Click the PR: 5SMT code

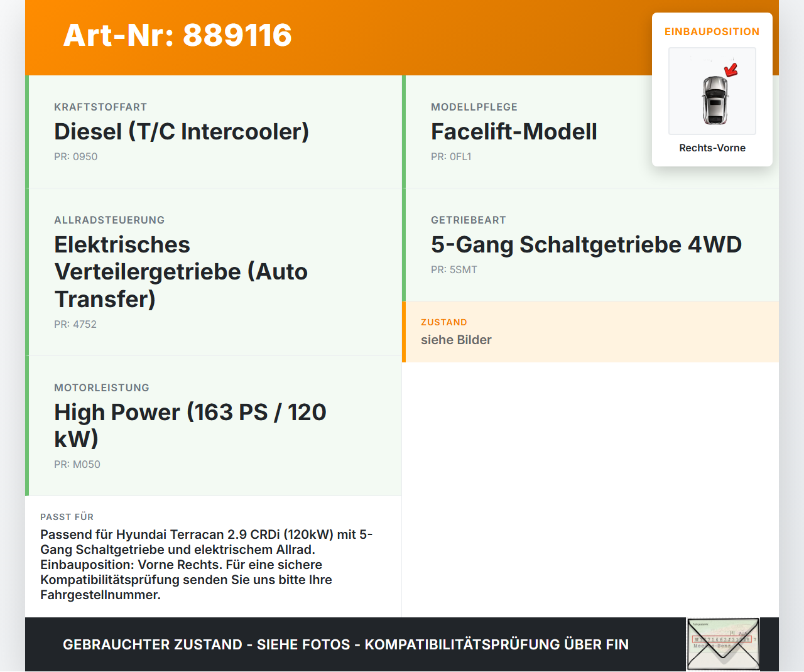click(454, 270)
